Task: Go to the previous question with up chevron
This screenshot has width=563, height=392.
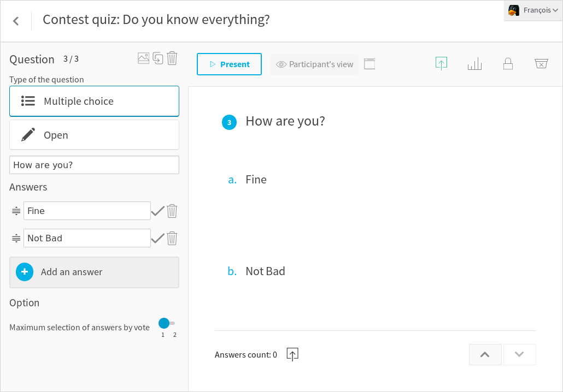Action: tap(485, 354)
